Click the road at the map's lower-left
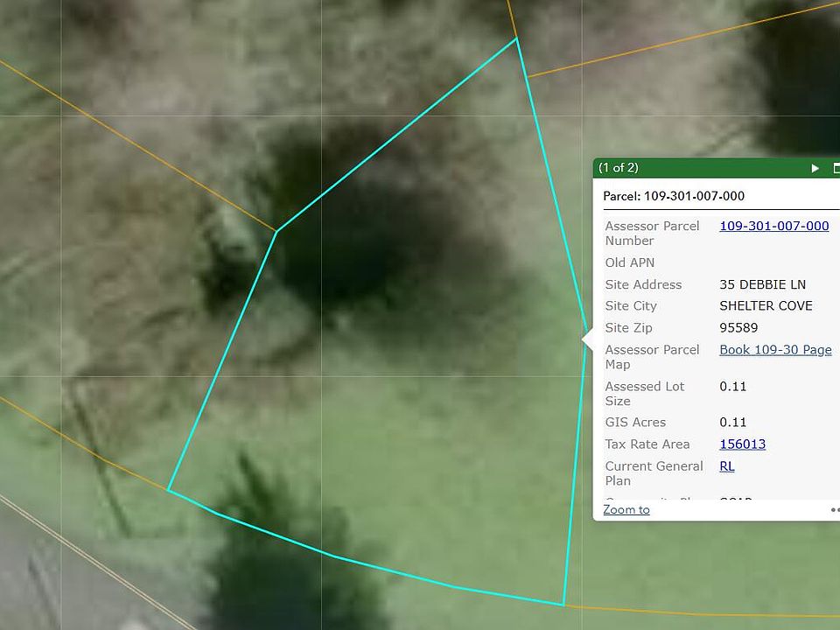 (52, 569)
